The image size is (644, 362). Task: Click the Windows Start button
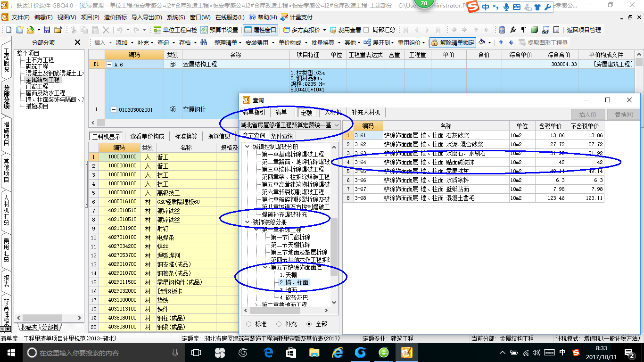pyautogui.click(x=11, y=352)
